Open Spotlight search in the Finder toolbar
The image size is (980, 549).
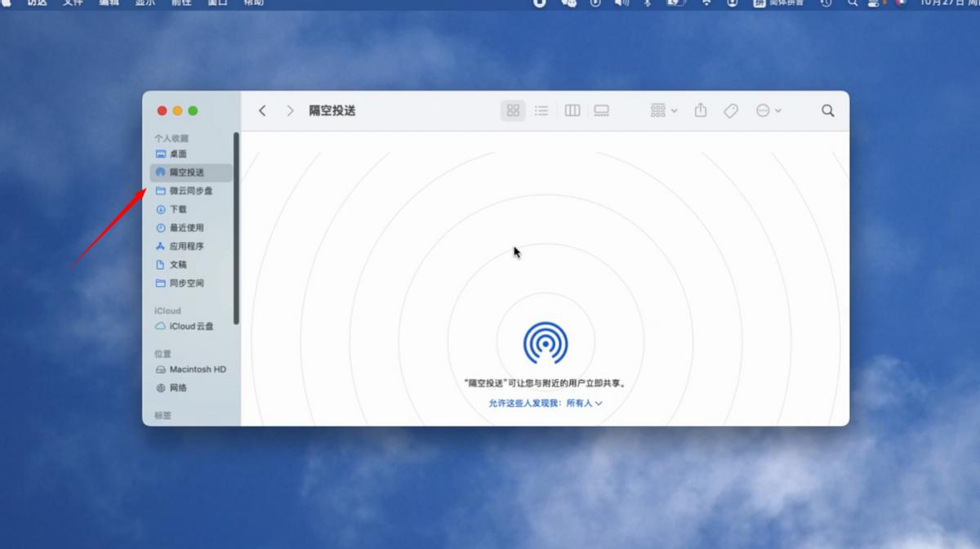[827, 110]
